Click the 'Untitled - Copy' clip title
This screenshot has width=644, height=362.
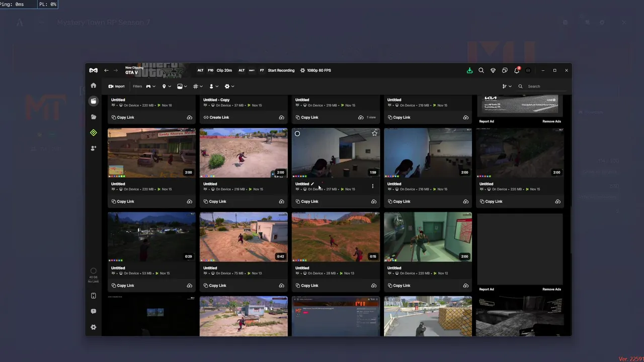tap(216, 100)
